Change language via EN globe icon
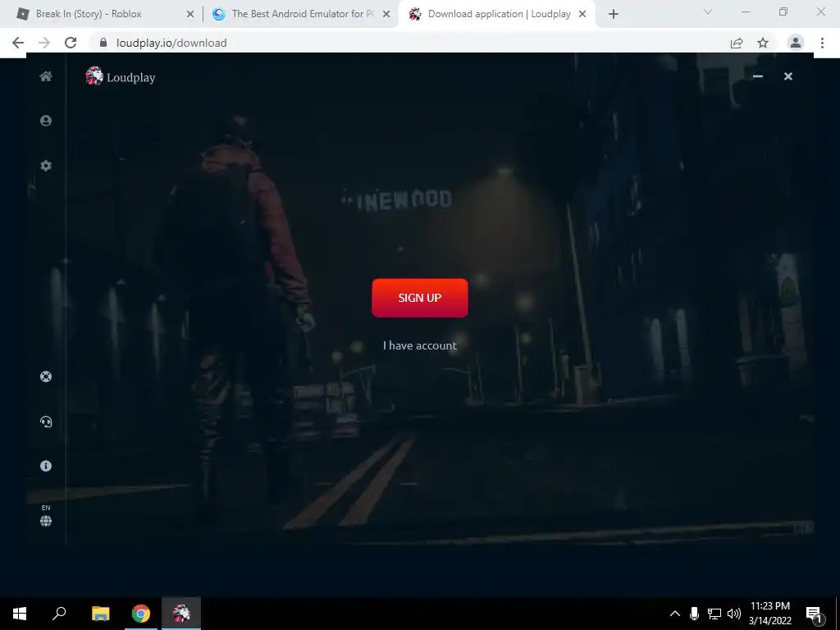 (46, 515)
